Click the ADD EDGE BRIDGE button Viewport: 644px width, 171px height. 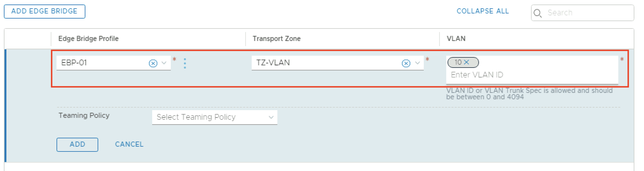[x=44, y=11]
